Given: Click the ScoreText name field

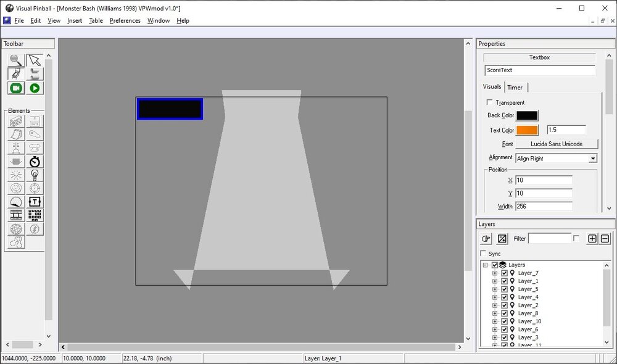Looking at the screenshot, I should coord(539,70).
